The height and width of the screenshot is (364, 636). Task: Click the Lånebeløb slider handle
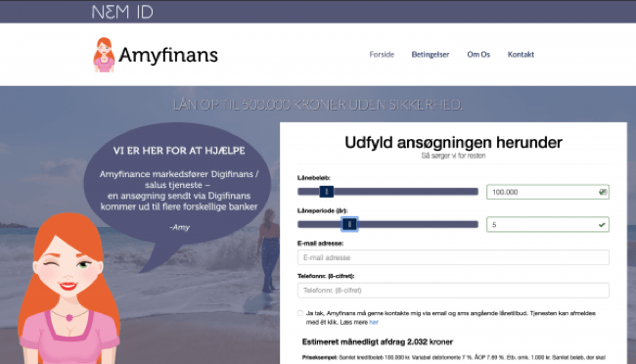click(327, 192)
